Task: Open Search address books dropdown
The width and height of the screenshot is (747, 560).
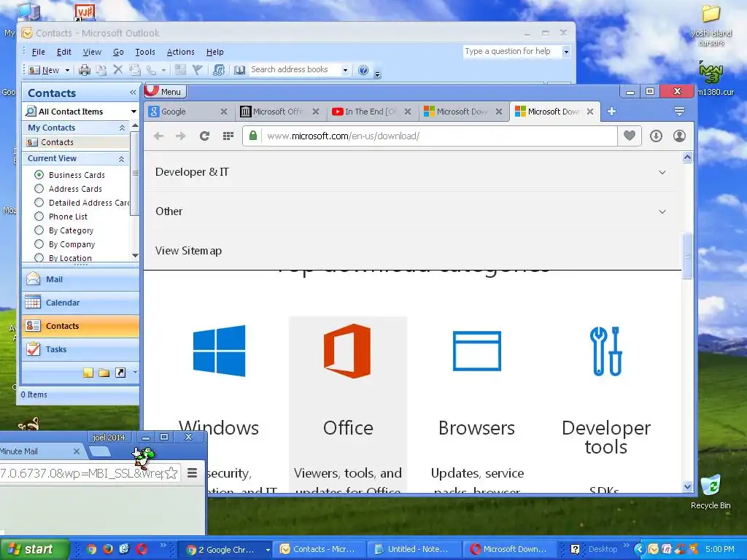Action: click(x=345, y=70)
